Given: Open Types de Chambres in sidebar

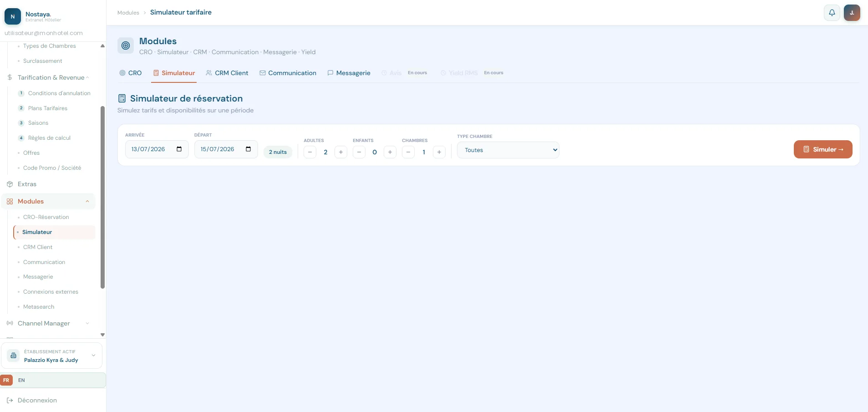Looking at the screenshot, I should [50, 46].
